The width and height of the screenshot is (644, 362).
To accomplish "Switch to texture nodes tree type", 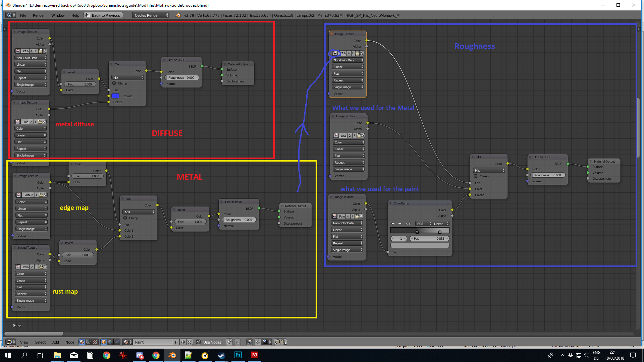I will 95,342.
